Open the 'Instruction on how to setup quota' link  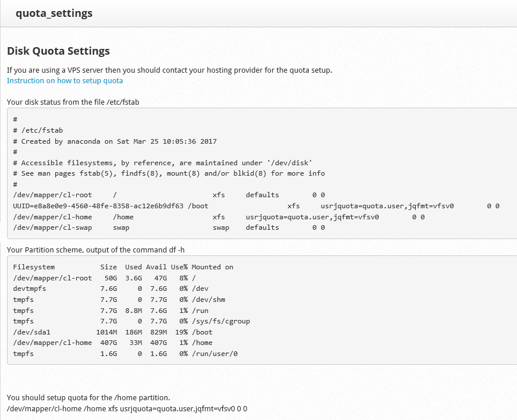click(65, 81)
